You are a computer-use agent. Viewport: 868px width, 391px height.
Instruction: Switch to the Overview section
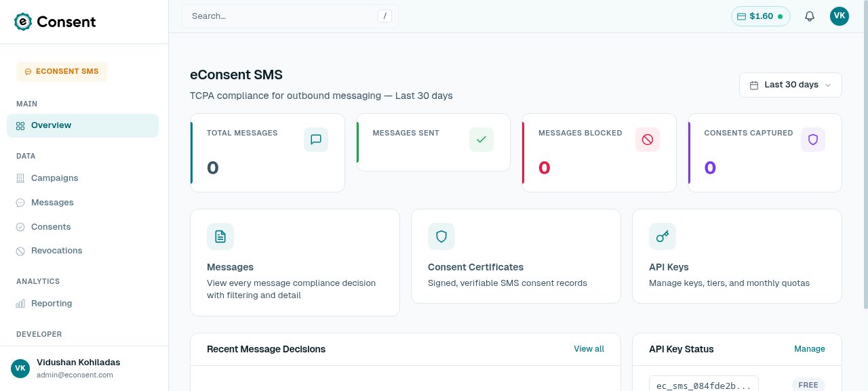(x=51, y=125)
